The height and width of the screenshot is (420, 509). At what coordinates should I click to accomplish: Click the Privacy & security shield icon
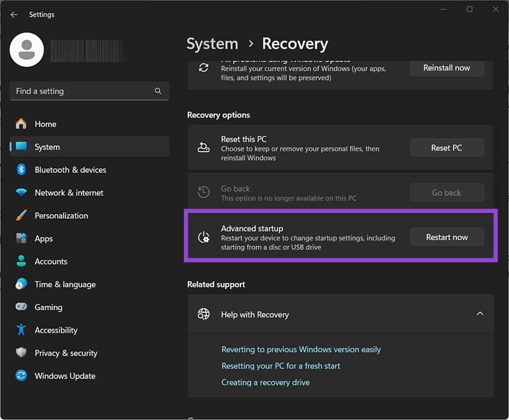pyautogui.click(x=21, y=353)
